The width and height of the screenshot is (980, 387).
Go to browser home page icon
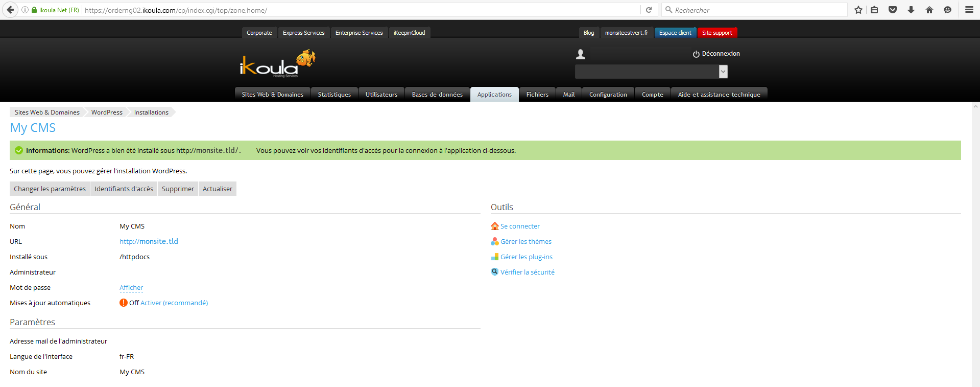[929, 10]
